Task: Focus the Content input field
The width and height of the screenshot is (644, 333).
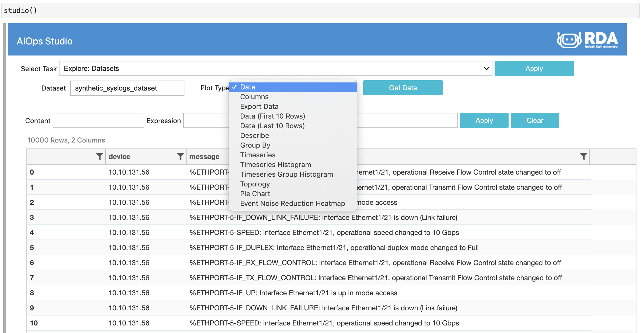Action: [98, 120]
